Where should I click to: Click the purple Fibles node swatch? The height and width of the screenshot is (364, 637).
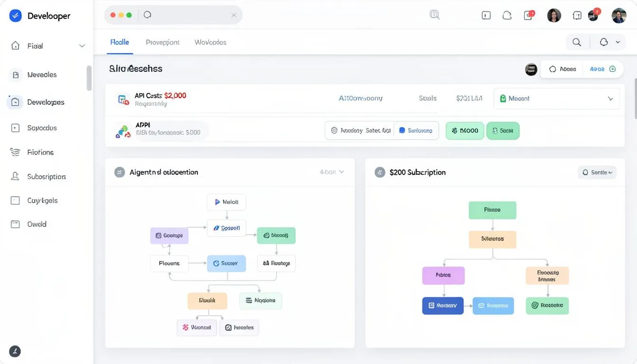click(x=443, y=275)
